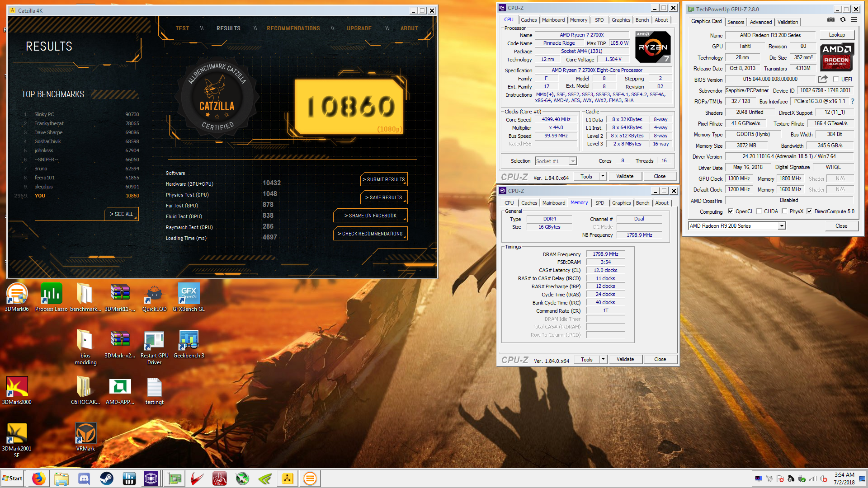Click Save Results in Catzilla
868x488 pixels.
(384, 197)
